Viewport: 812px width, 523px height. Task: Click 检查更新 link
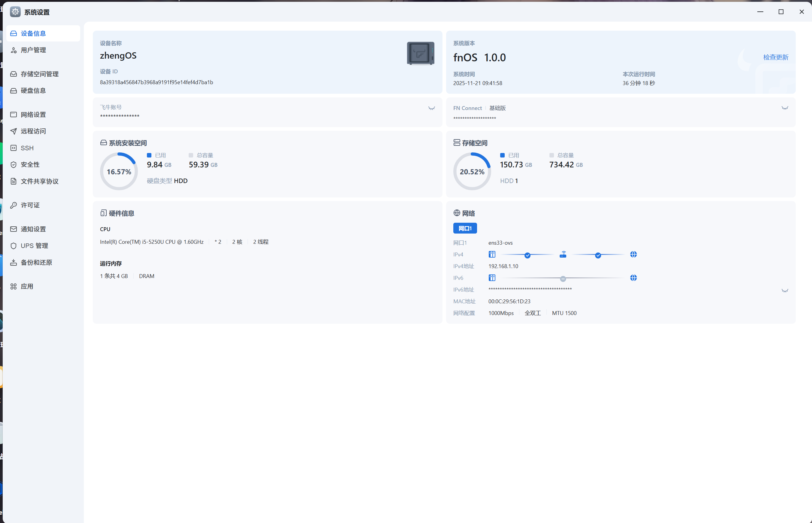[775, 57]
